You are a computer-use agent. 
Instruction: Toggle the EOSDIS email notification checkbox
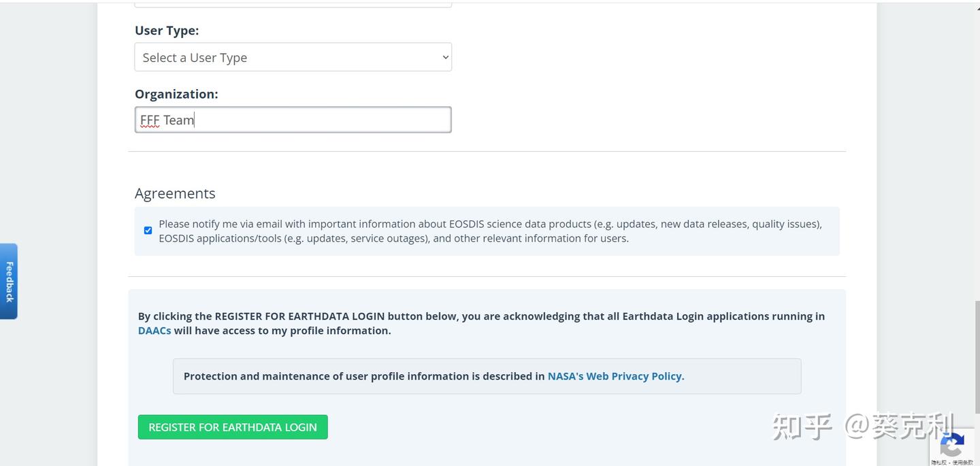(148, 231)
